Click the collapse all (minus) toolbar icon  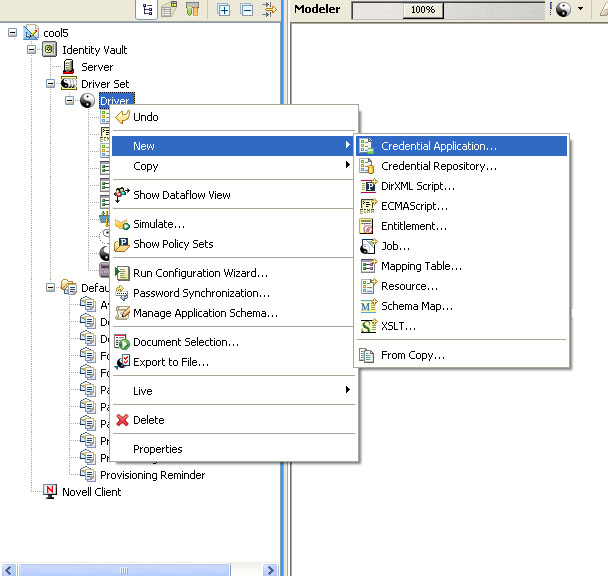pyautogui.click(x=246, y=10)
